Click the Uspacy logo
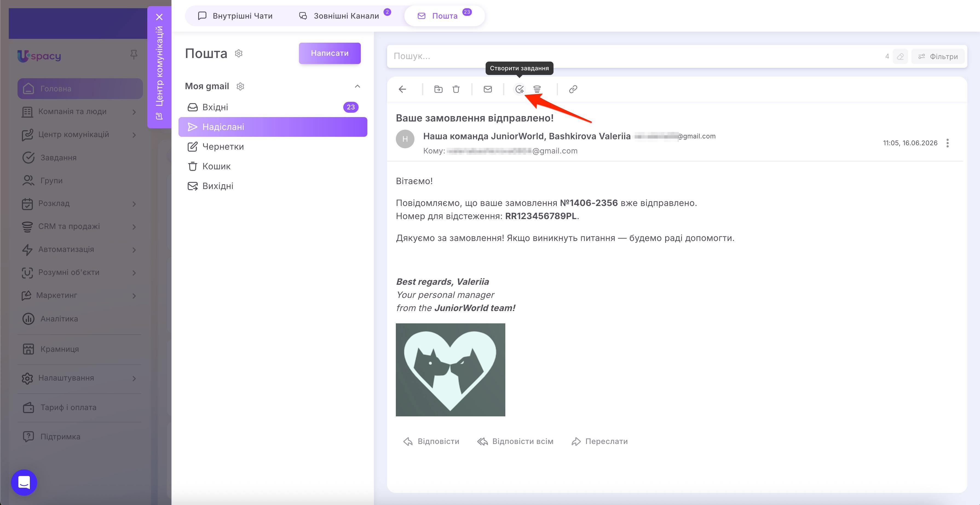This screenshot has width=980, height=505. [x=39, y=56]
